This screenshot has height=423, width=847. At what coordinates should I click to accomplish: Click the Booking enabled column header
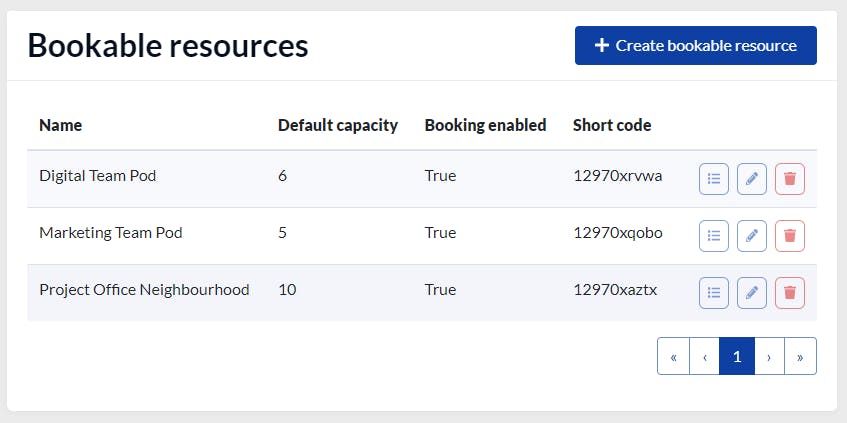(485, 126)
